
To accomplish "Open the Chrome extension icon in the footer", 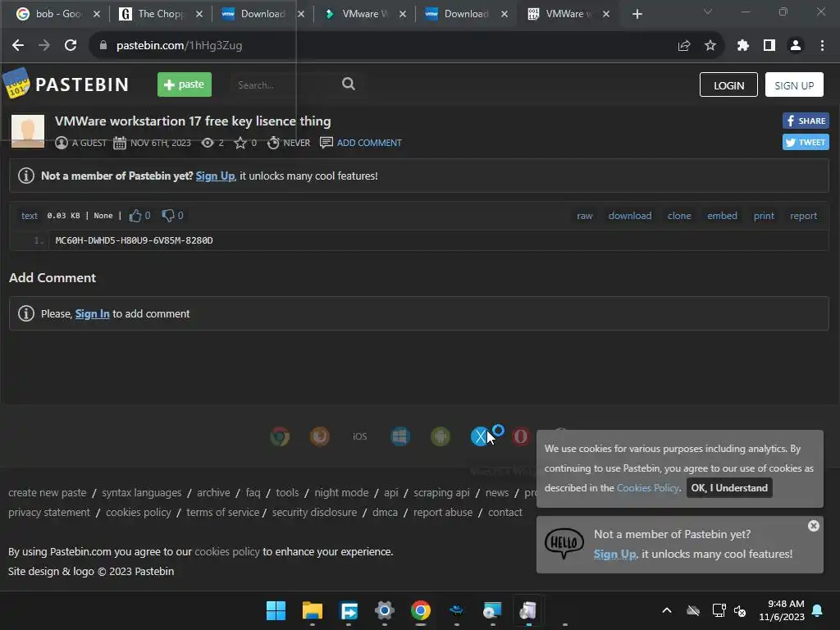I will tap(280, 436).
